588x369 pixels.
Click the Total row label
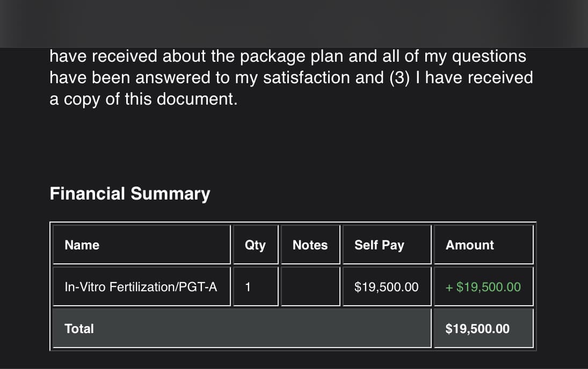tap(79, 329)
